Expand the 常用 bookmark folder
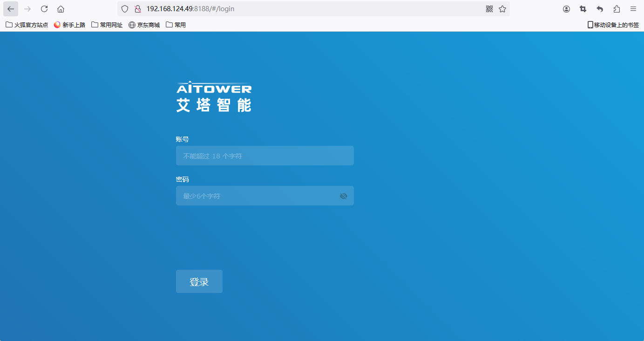The image size is (644, 341). point(176,25)
